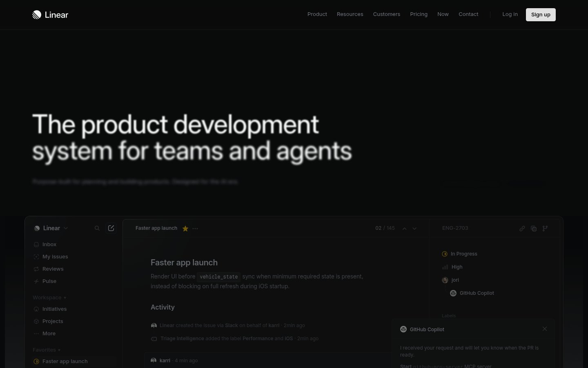The height and width of the screenshot is (368, 588).
Task: Open search in the app sidebar
Action: point(97,228)
